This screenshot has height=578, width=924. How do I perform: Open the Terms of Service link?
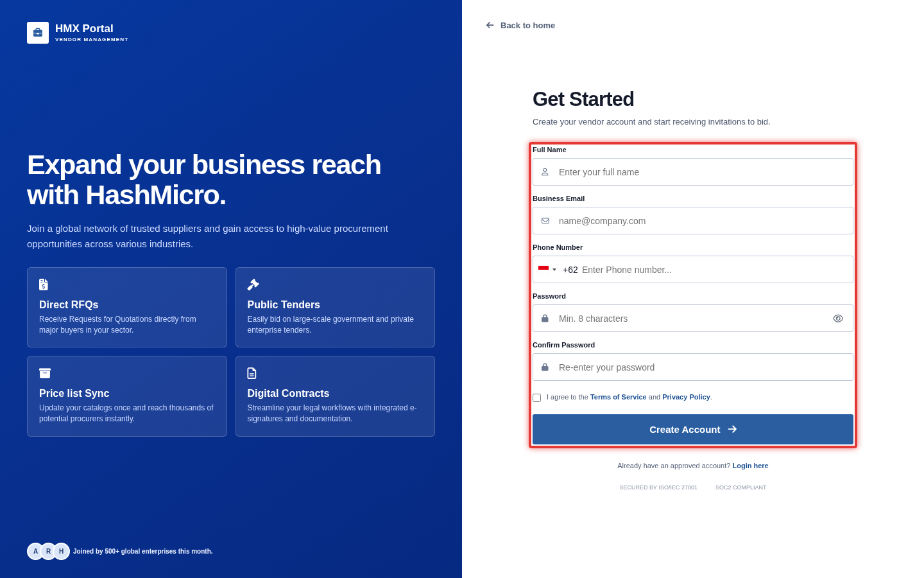tap(619, 397)
